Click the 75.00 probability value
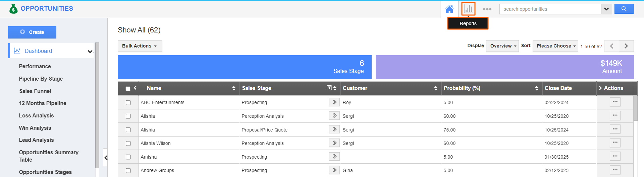Image resolution: width=644 pixels, height=177 pixels. [x=449, y=130]
